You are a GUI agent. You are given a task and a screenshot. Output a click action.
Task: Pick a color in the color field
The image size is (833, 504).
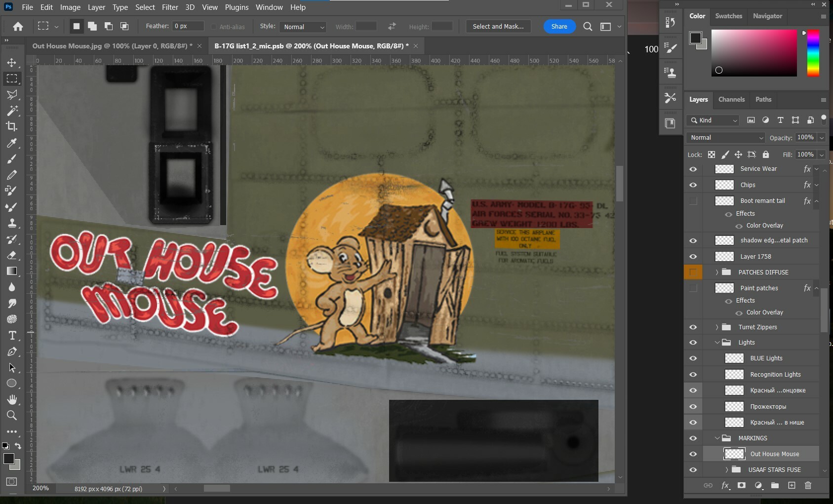click(x=754, y=53)
